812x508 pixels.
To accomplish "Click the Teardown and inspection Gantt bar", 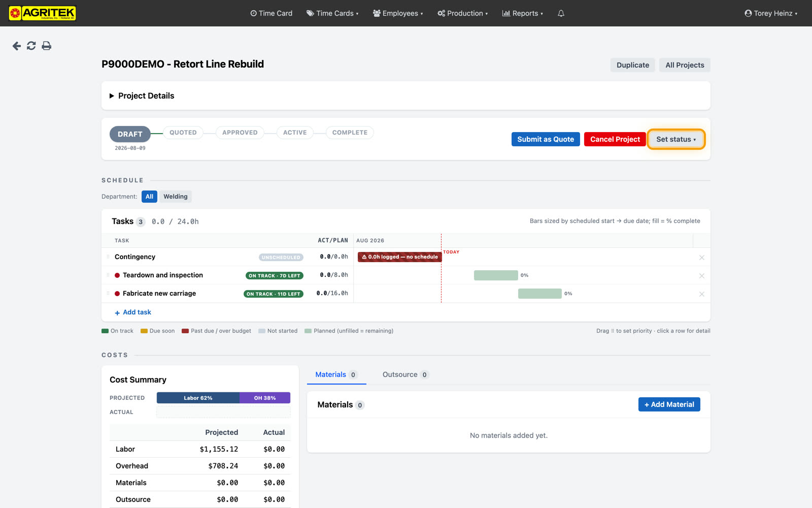I will pos(496,275).
